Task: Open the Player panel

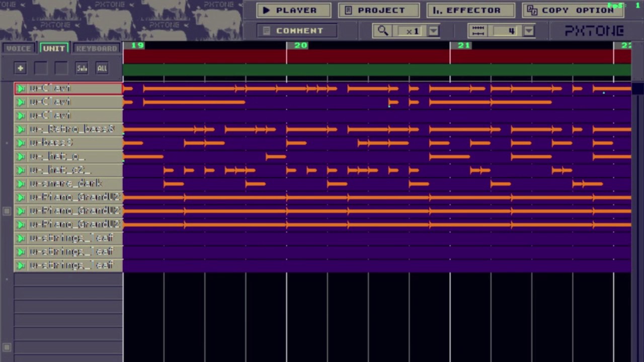Action: pos(294,10)
